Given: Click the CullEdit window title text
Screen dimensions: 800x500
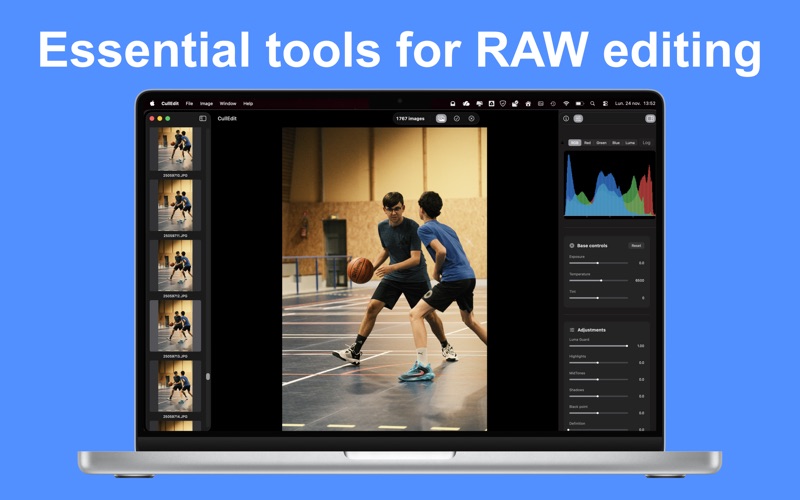Looking at the screenshot, I should pos(227,118).
